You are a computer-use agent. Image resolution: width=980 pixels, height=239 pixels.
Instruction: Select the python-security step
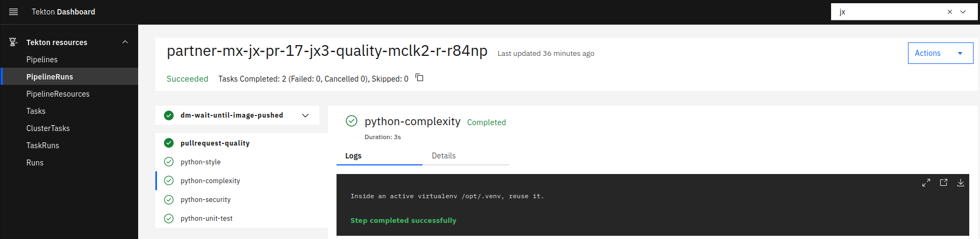[x=205, y=199]
